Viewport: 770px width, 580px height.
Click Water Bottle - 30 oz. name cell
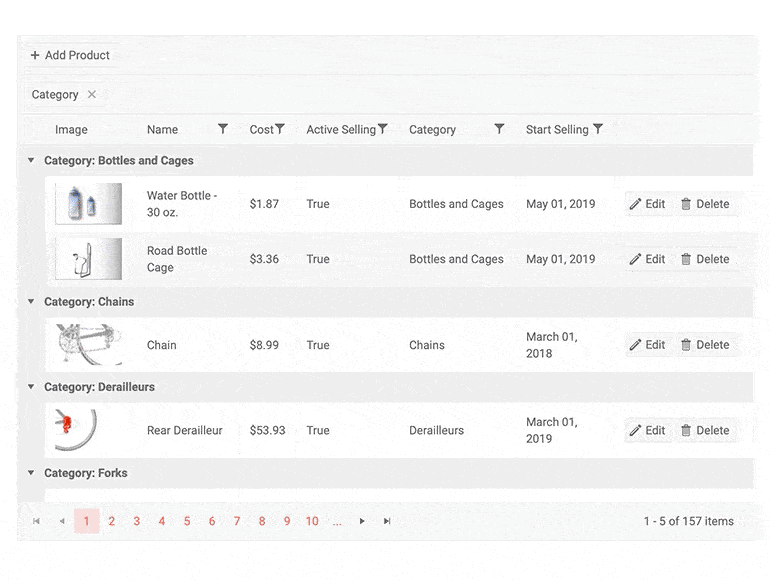[x=182, y=204]
